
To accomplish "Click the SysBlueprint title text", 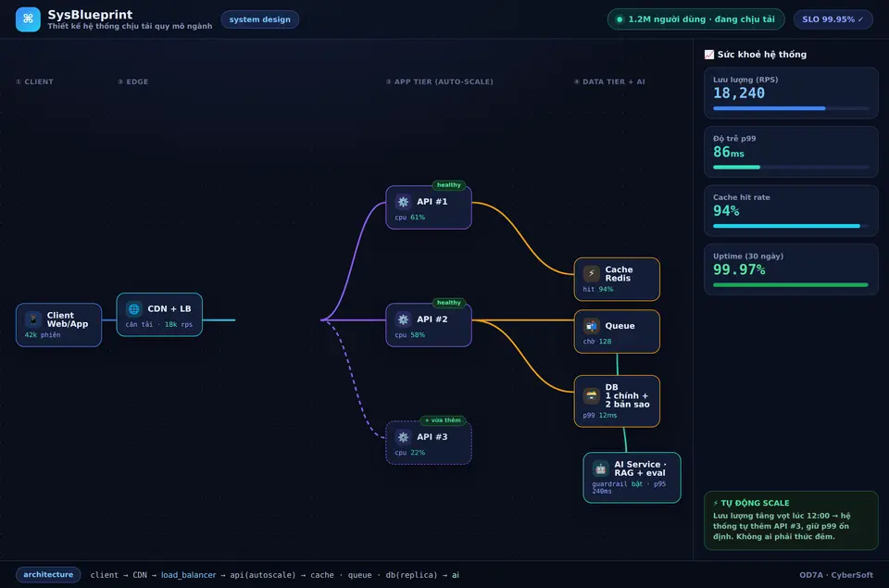I will (x=90, y=15).
